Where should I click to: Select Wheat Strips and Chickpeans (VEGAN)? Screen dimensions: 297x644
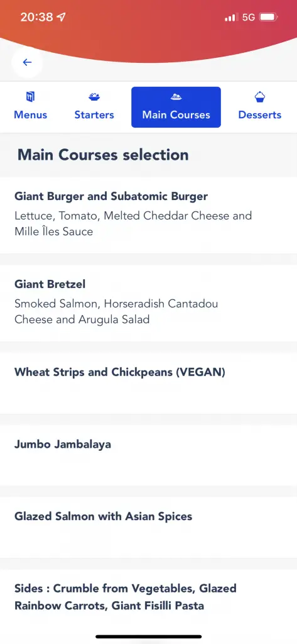pyautogui.click(x=148, y=383)
